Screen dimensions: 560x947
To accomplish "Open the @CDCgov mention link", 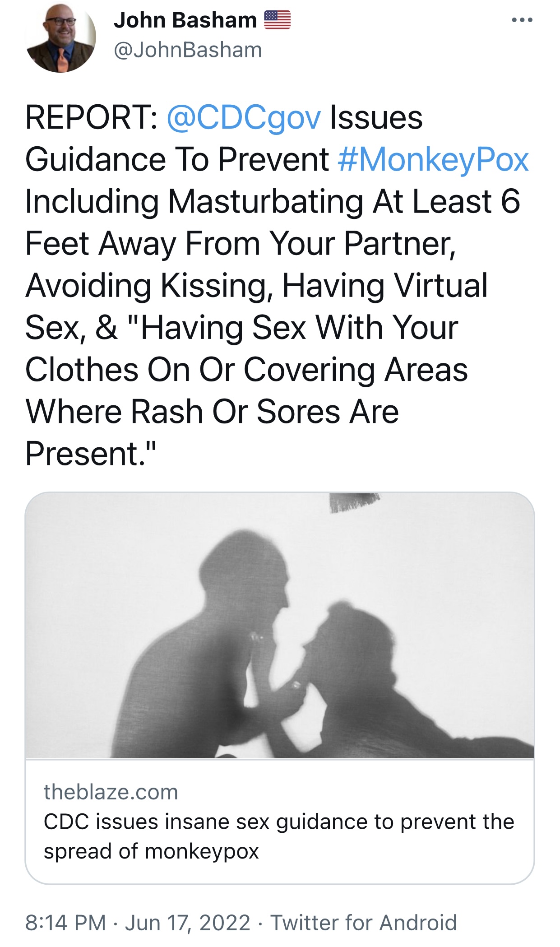I will click(244, 118).
